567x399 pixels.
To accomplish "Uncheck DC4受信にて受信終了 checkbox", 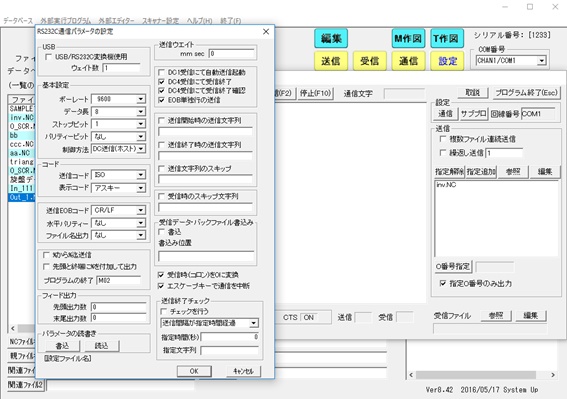I will coord(162,82).
